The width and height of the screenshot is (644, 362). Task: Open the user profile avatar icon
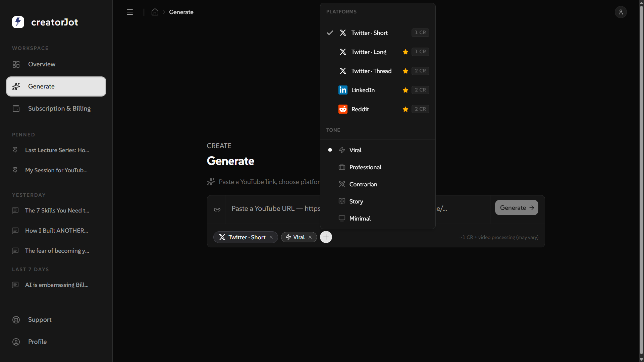(621, 12)
